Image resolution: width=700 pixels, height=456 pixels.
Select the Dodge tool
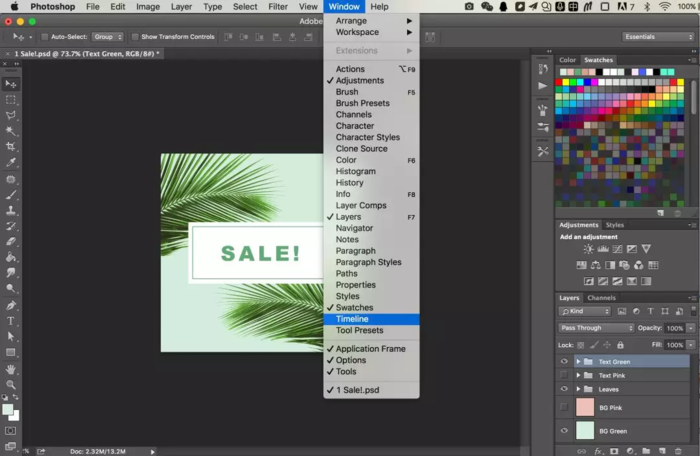pyautogui.click(x=11, y=288)
